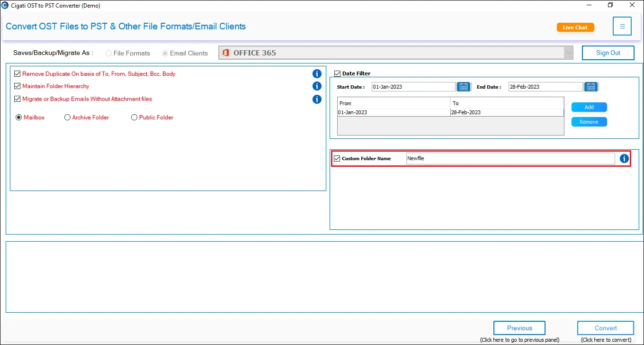Click info icon beside Custom Folder Name

click(x=624, y=158)
